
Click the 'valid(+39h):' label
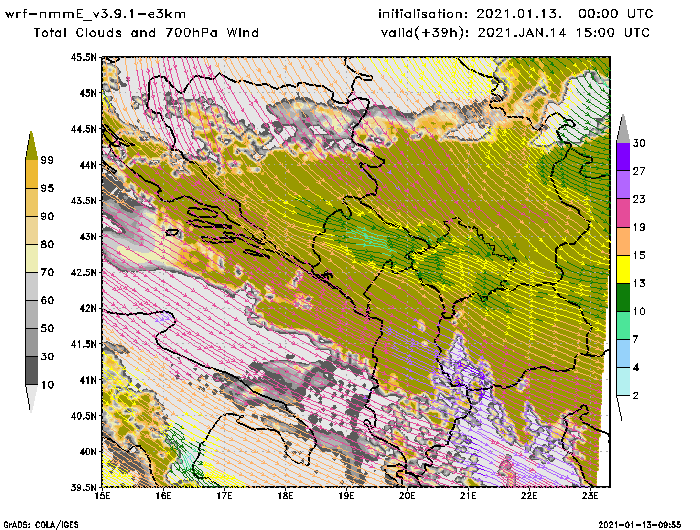coord(427,33)
